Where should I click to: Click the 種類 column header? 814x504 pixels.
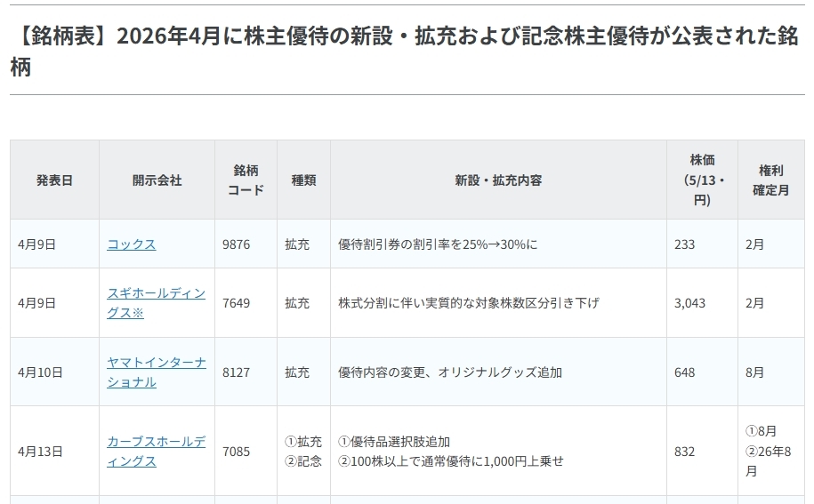tap(303, 180)
